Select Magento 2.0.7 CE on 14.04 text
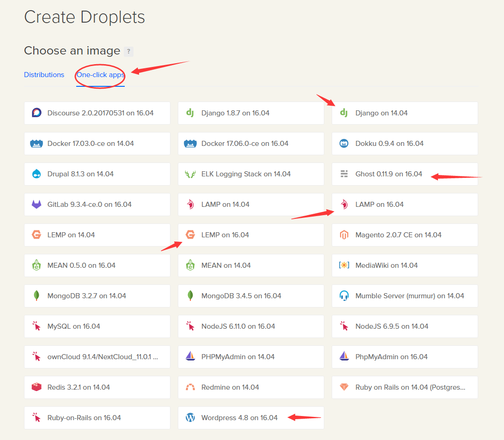Viewport: 504px width, 440px height. 398,235
